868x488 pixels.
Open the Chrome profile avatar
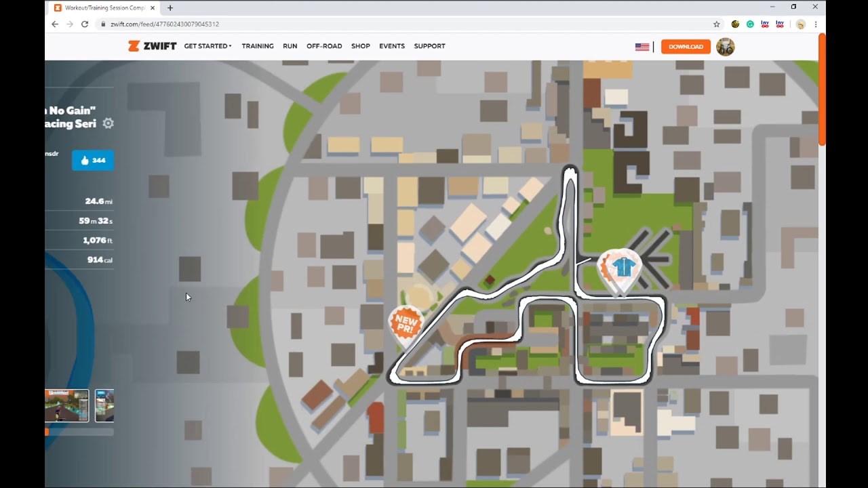click(800, 24)
